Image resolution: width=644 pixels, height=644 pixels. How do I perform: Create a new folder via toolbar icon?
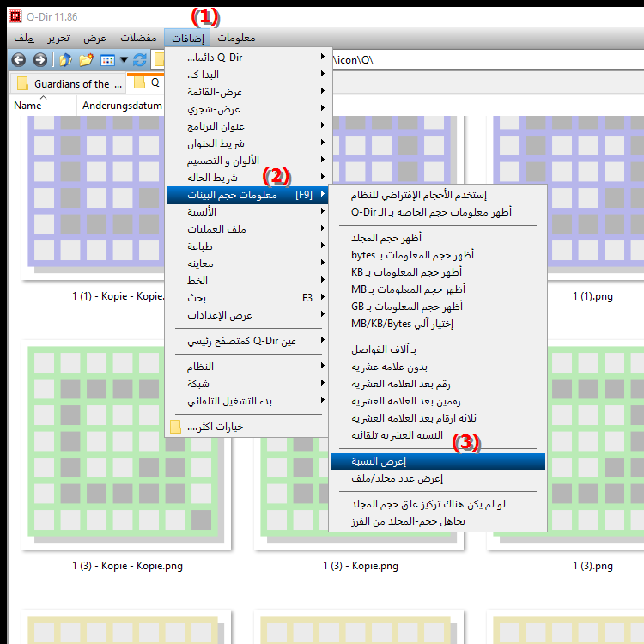click(x=86, y=60)
